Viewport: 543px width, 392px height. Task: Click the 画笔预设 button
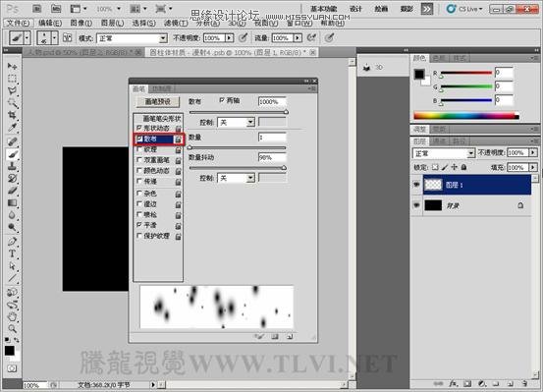click(x=158, y=101)
